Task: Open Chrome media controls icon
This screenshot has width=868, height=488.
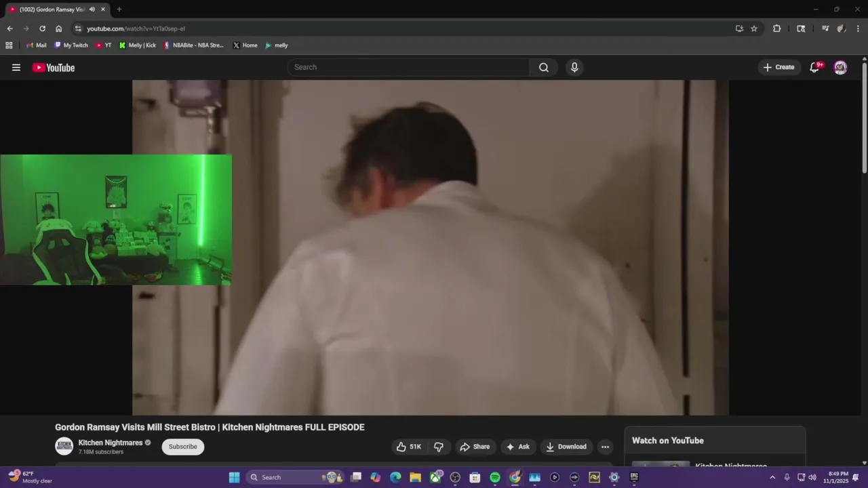Action: point(825,28)
